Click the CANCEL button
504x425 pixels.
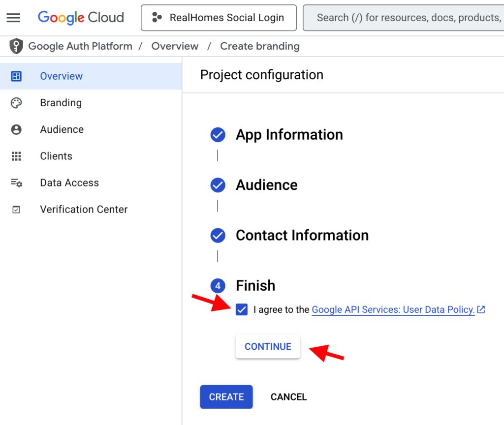[288, 397]
